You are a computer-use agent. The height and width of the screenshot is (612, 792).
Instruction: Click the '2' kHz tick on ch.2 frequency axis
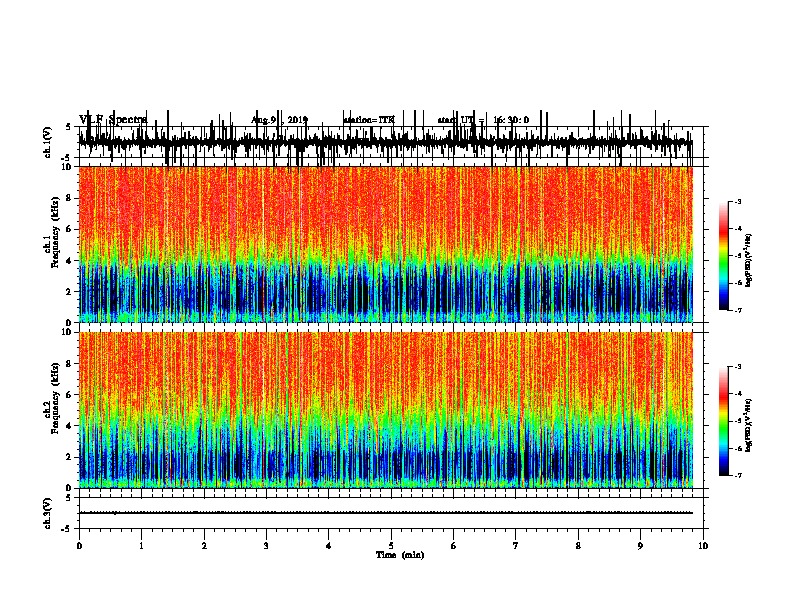click(69, 457)
